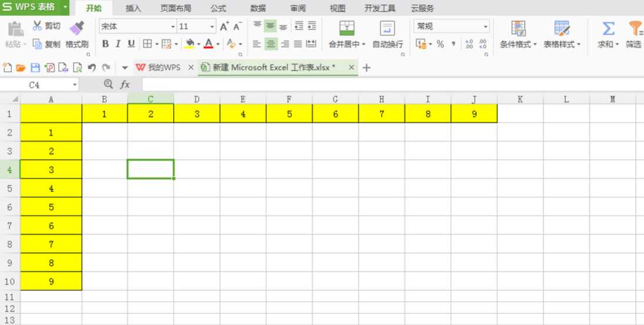
Task: Switch to the 审阅 (Review) tab
Action: 298,8
